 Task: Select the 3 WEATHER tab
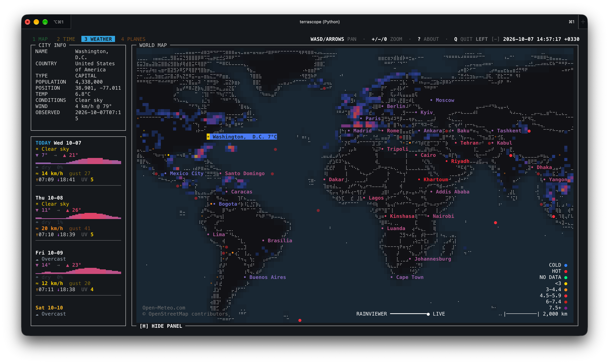[x=98, y=39]
